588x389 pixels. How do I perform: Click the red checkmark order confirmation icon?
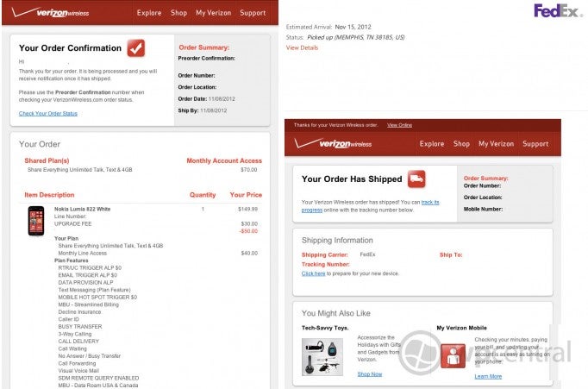(135, 48)
